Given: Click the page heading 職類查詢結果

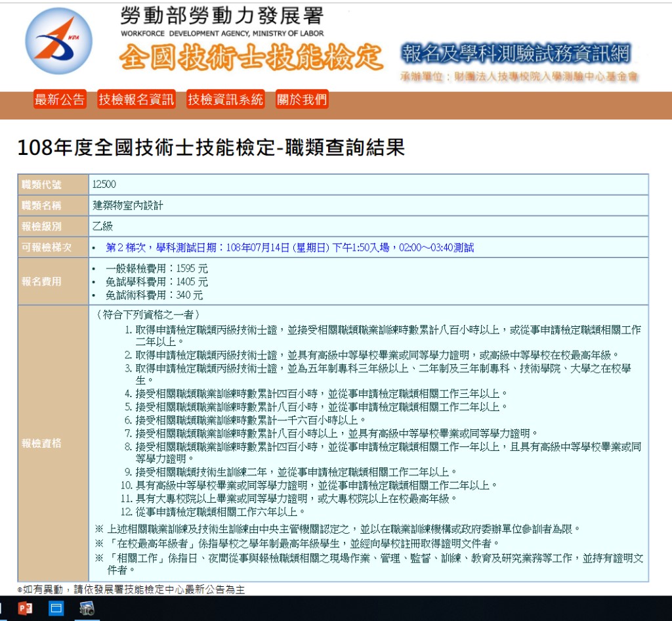Looking at the screenshot, I should [x=211, y=148].
